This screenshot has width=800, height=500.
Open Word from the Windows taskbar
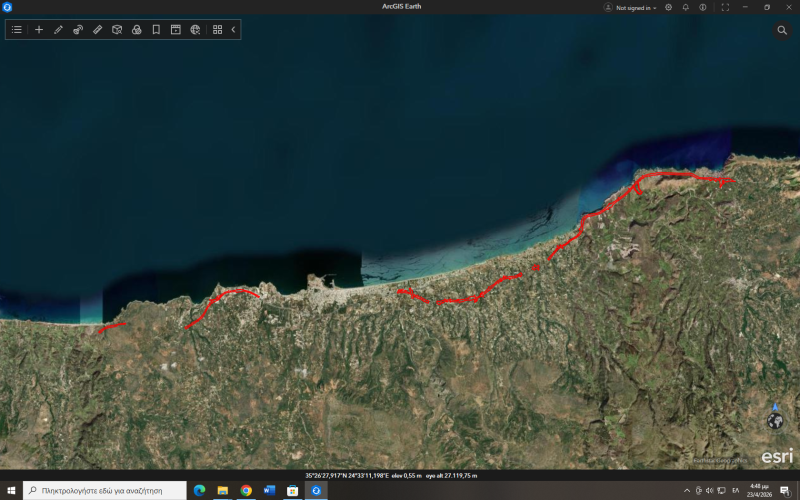point(269,490)
